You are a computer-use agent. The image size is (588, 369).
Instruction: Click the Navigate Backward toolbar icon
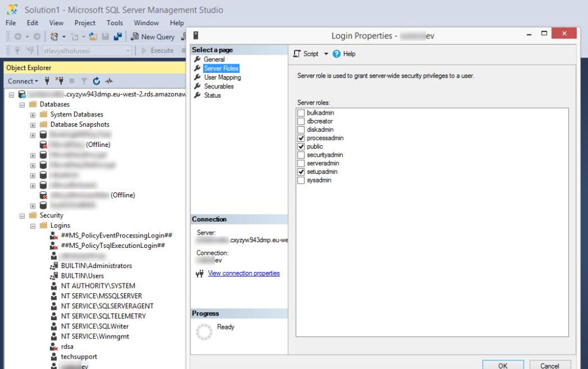point(18,37)
